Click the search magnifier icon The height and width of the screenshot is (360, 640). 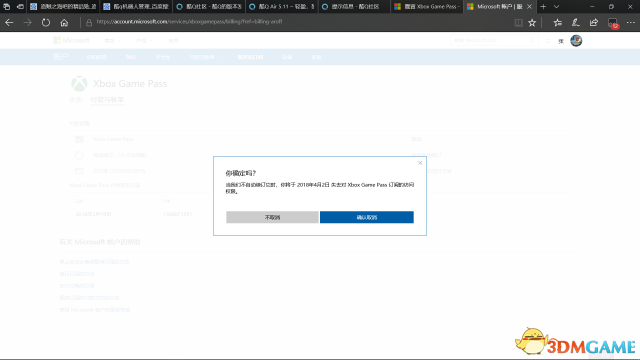coord(532,40)
